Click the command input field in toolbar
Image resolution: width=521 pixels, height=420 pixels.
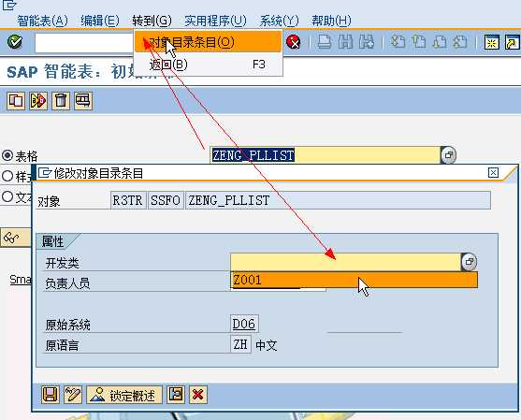point(84,42)
